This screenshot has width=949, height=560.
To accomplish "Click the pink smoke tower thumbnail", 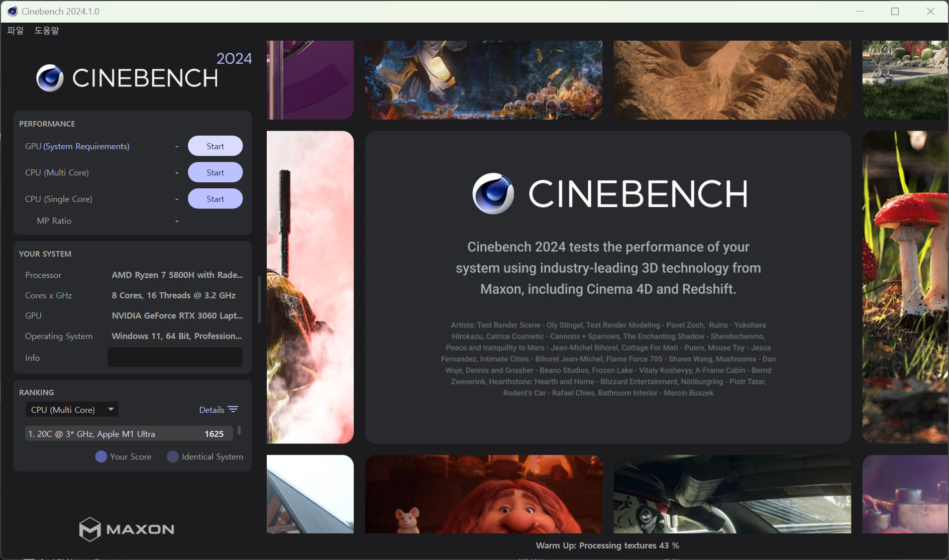I will coord(310,287).
